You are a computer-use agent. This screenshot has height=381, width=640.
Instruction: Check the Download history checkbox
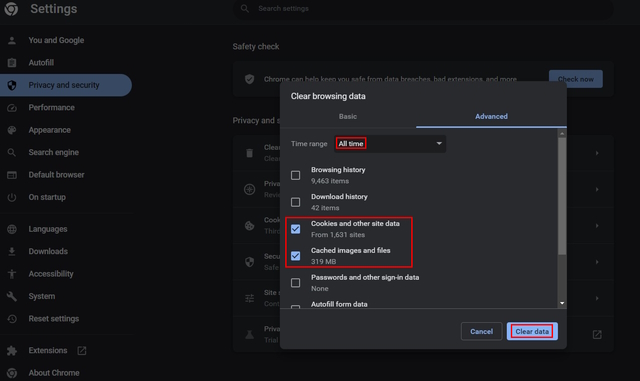pyautogui.click(x=296, y=202)
